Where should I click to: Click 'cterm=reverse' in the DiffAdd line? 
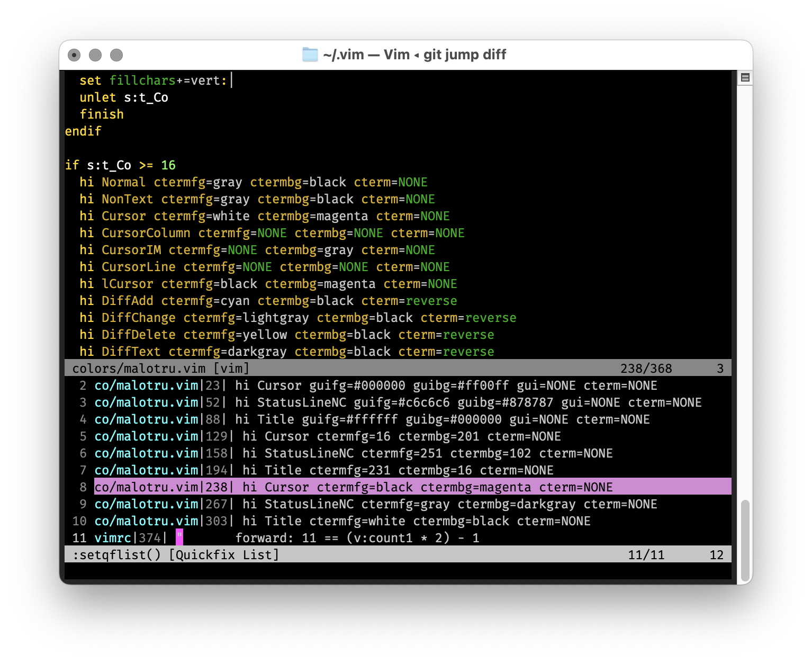pos(409,301)
